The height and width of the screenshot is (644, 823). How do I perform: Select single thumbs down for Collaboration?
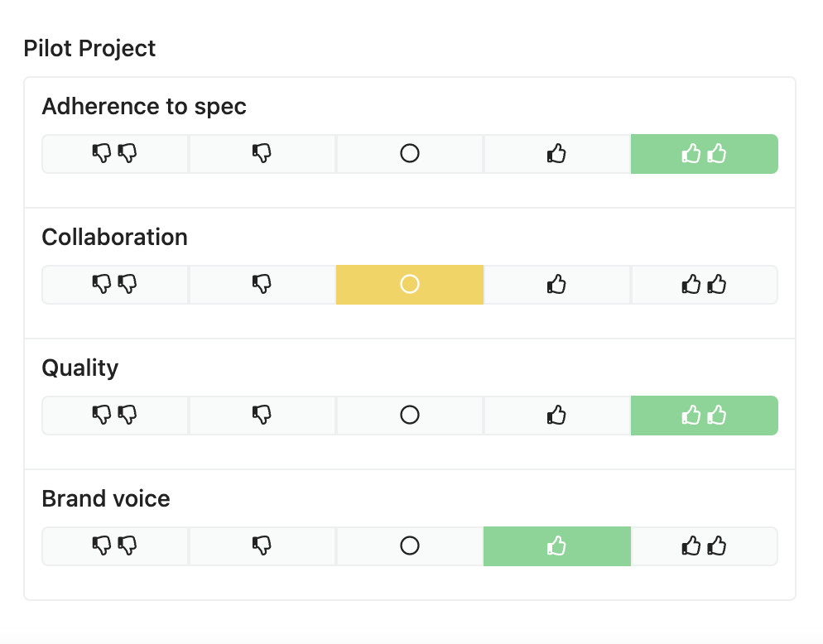[262, 285]
